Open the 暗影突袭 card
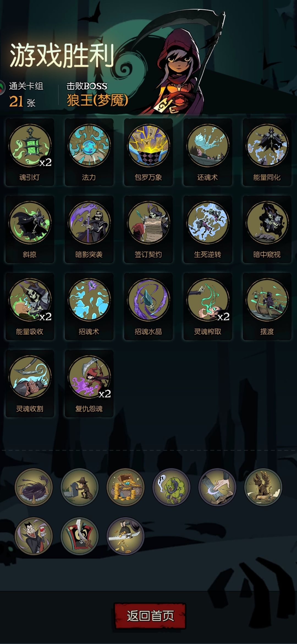 click(x=89, y=229)
